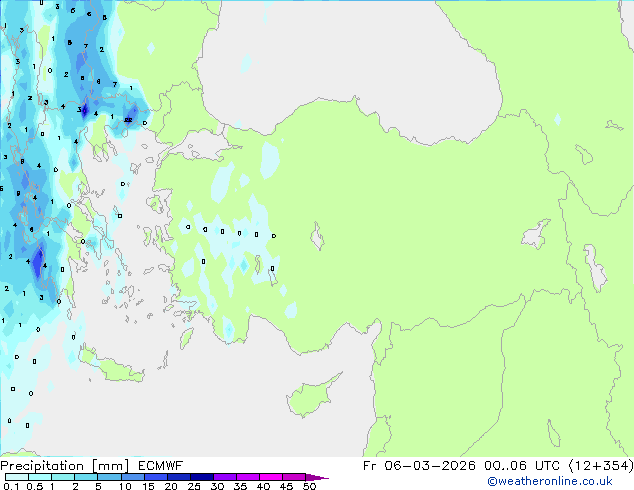Click the "10" legend scale label

(125, 486)
